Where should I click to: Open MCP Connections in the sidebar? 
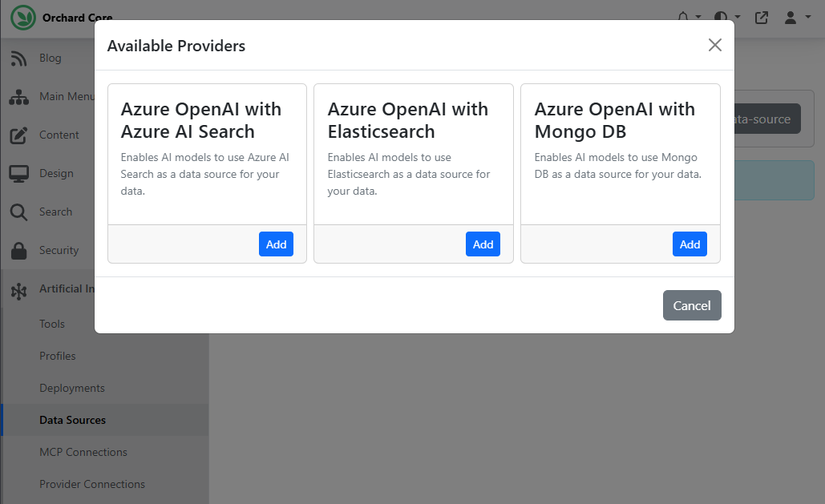click(x=83, y=453)
